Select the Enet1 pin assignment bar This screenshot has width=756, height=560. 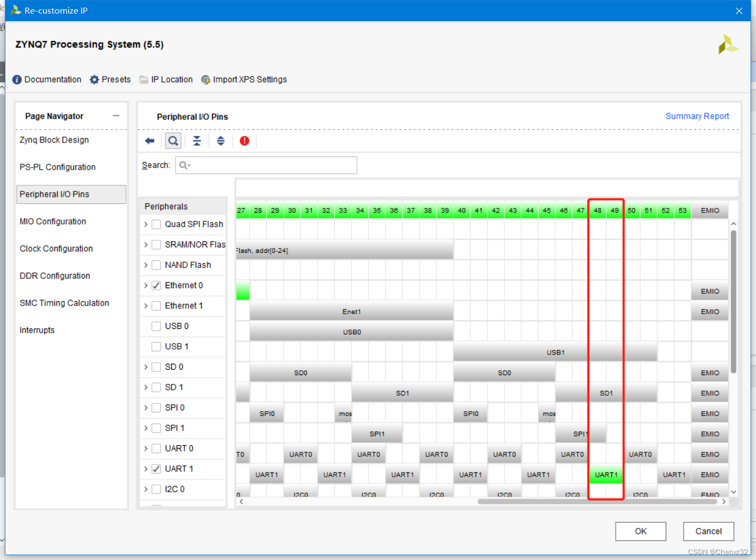[x=351, y=312]
